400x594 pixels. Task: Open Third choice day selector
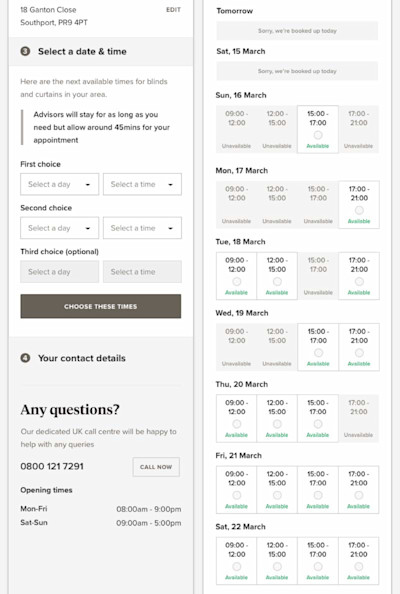point(59,272)
